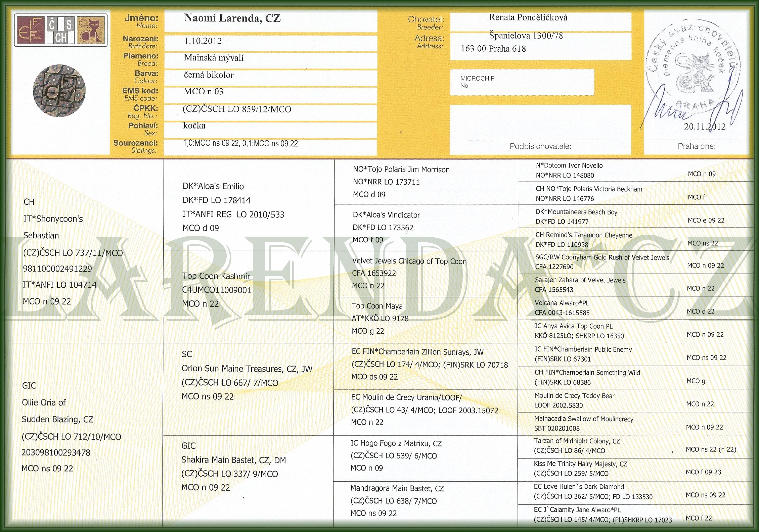Select breeder name 'Renata Pondělíčková'
This screenshot has height=532, width=759.
(528, 17)
